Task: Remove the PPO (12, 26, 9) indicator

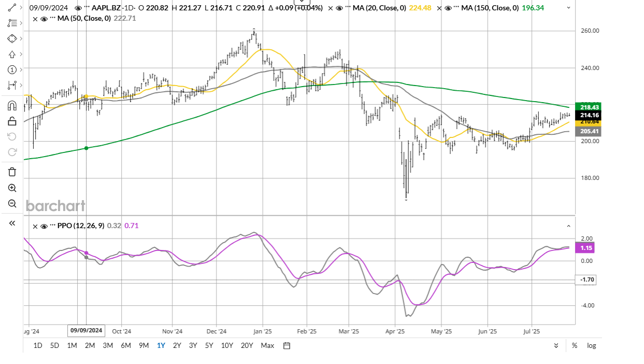Action: [35, 226]
